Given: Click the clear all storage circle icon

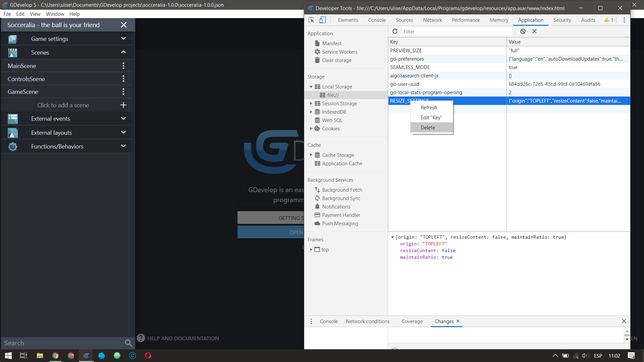Looking at the screenshot, I should point(523,31).
